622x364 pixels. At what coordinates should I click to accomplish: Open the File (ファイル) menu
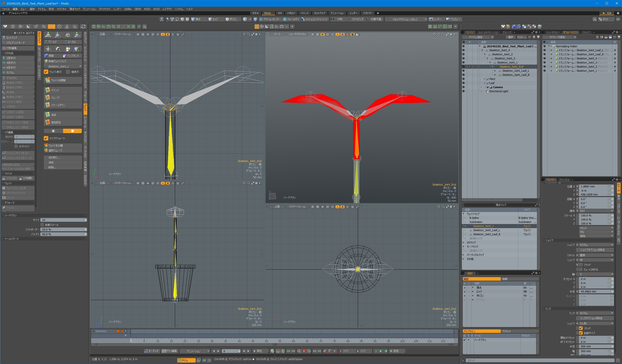click(x=6, y=9)
